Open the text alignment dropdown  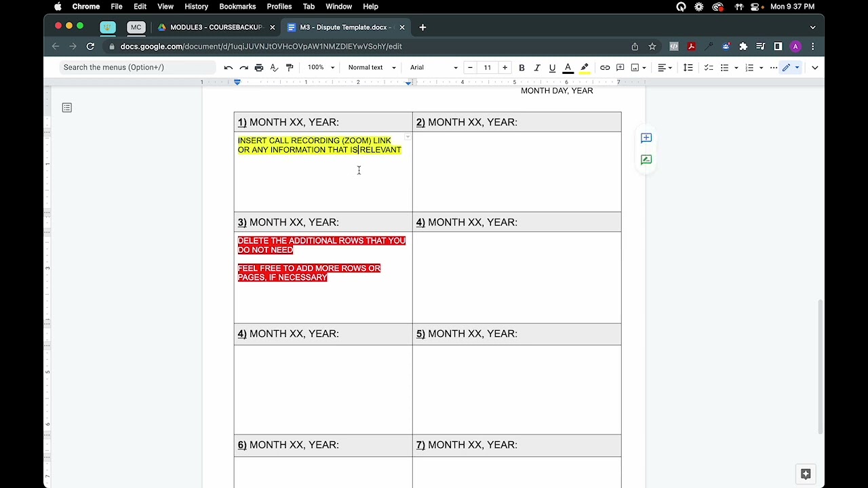click(x=665, y=67)
